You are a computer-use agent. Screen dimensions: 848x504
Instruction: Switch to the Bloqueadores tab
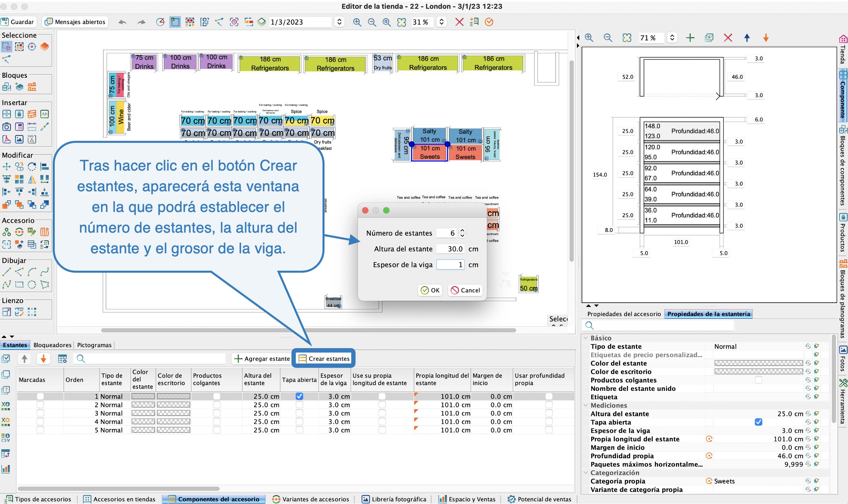click(52, 345)
